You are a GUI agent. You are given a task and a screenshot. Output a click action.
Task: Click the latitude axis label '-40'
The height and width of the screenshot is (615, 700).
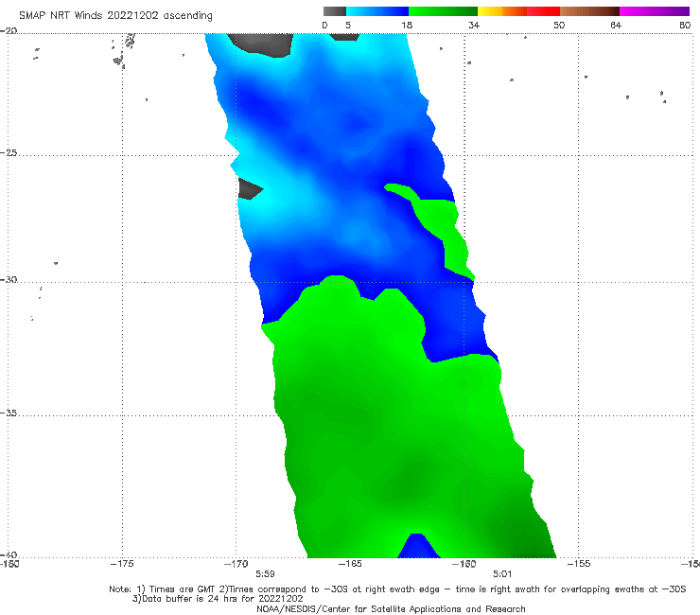pos(9,554)
